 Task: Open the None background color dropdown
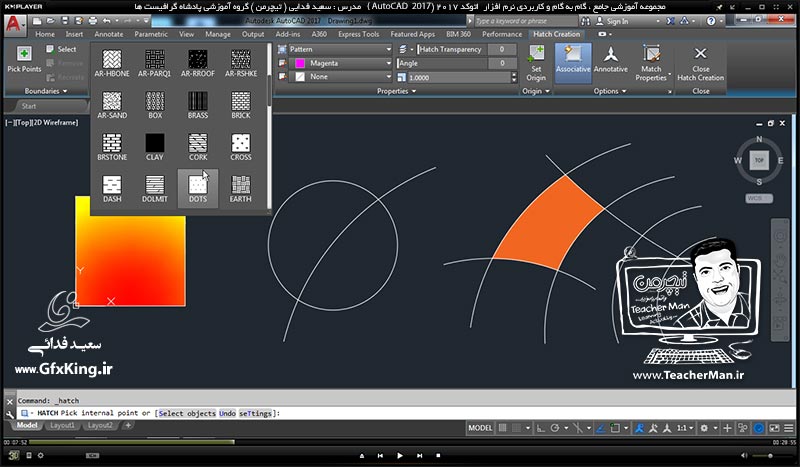[340, 77]
